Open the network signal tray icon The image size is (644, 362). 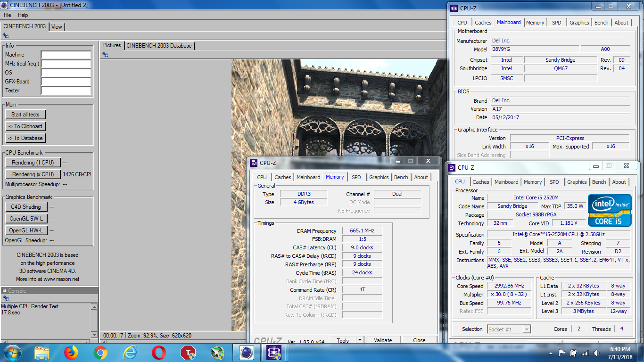[x=585, y=353]
